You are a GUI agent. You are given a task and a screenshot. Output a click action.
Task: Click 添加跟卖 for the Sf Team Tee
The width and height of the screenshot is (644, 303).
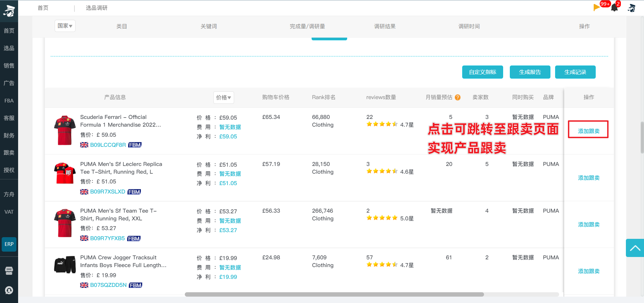tap(589, 224)
